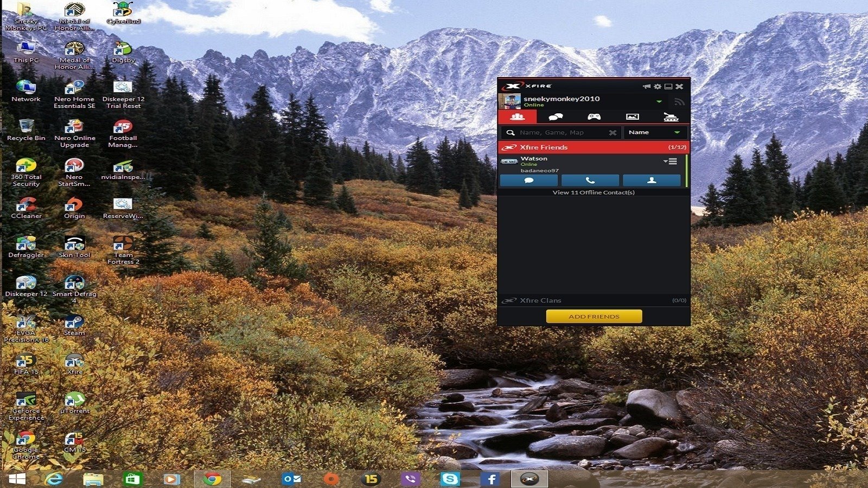Click the megaphone announcements icon in Xfire
Image resolution: width=868 pixels, height=488 pixels.
pos(646,86)
